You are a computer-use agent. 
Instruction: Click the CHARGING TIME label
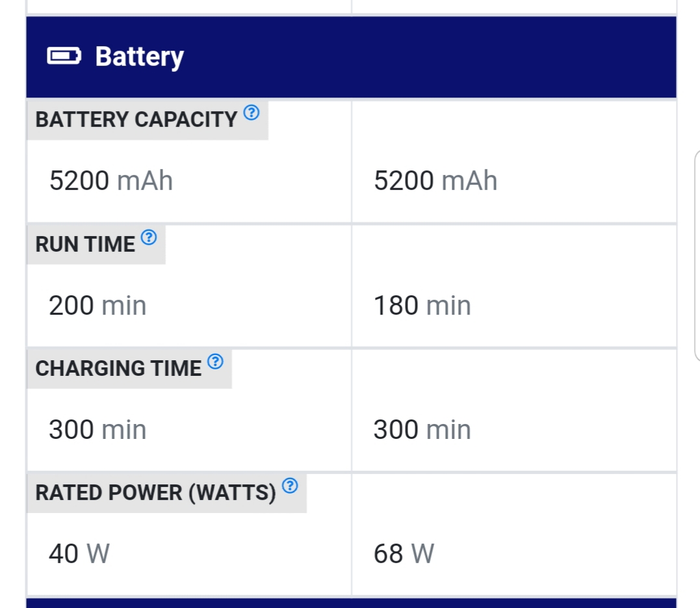118,369
